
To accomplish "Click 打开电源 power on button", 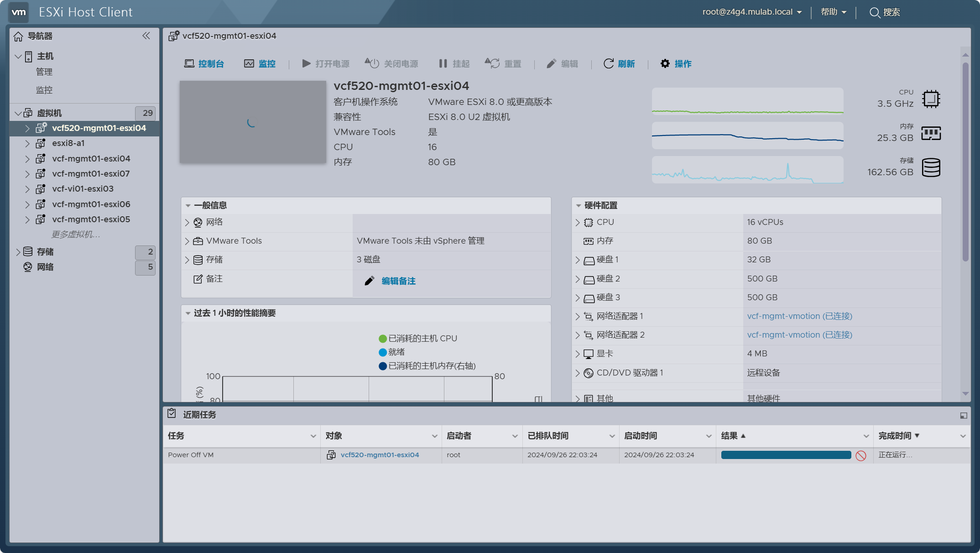I will click(326, 64).
